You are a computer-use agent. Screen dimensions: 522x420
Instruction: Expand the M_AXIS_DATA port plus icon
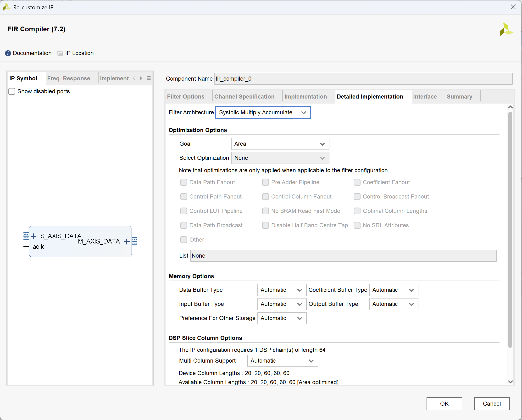pos(126,241)
